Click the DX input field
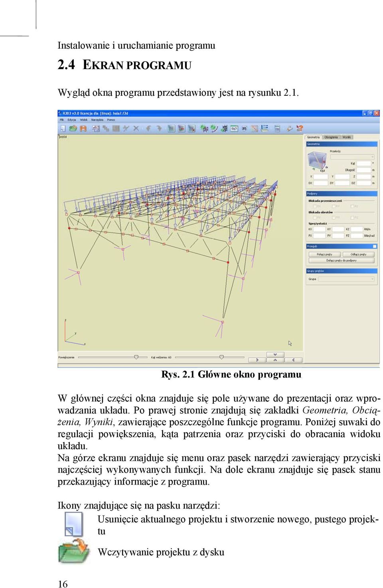 tap(321, 183)
